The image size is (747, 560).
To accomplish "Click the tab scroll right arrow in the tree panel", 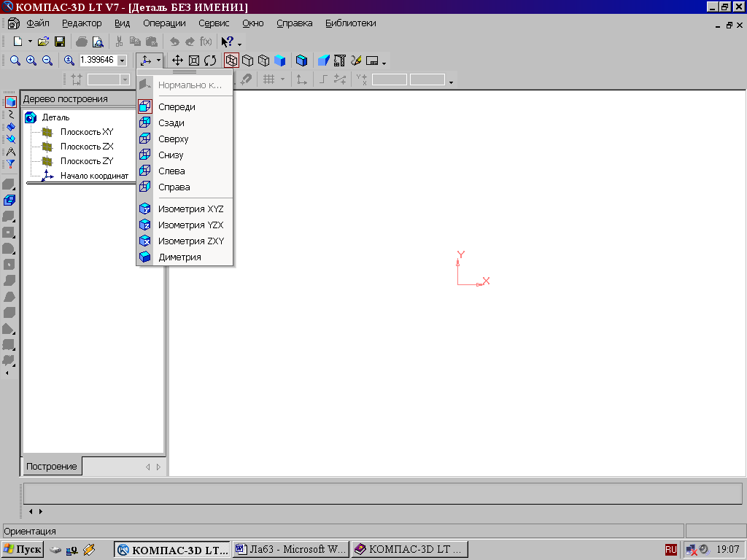I will tap(158, 467).
